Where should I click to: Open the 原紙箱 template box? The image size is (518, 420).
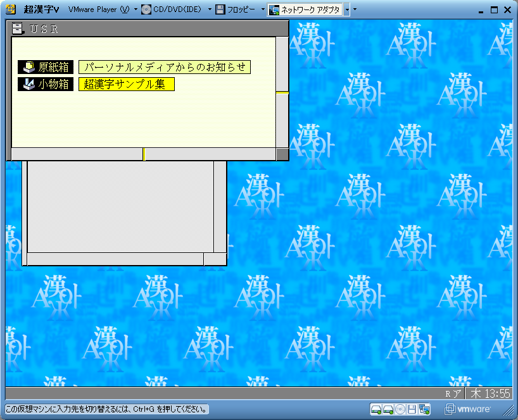pos(46,67)
